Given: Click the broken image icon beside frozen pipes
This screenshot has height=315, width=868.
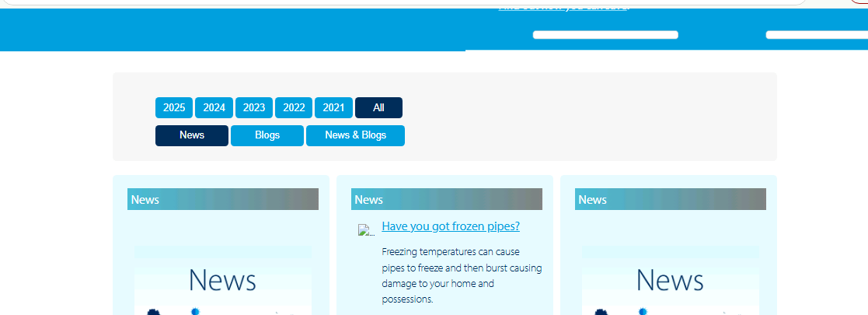Looking at the screenshot, I should 365,230.
